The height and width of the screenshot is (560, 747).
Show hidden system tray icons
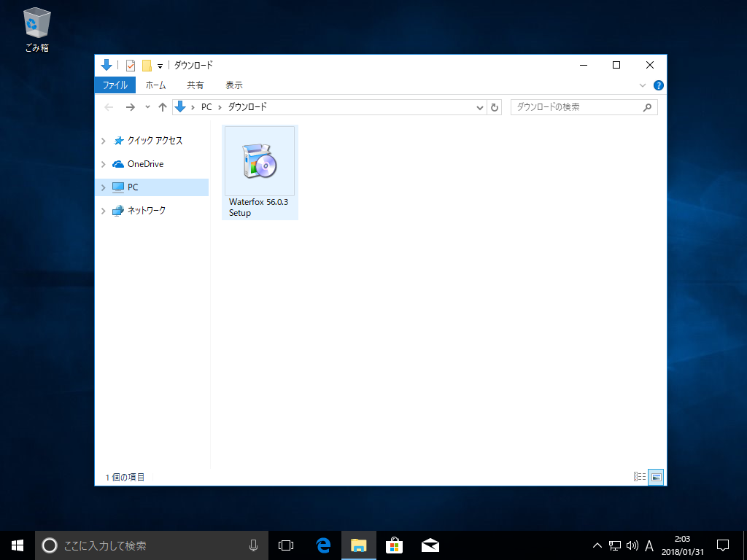[597, 545]
